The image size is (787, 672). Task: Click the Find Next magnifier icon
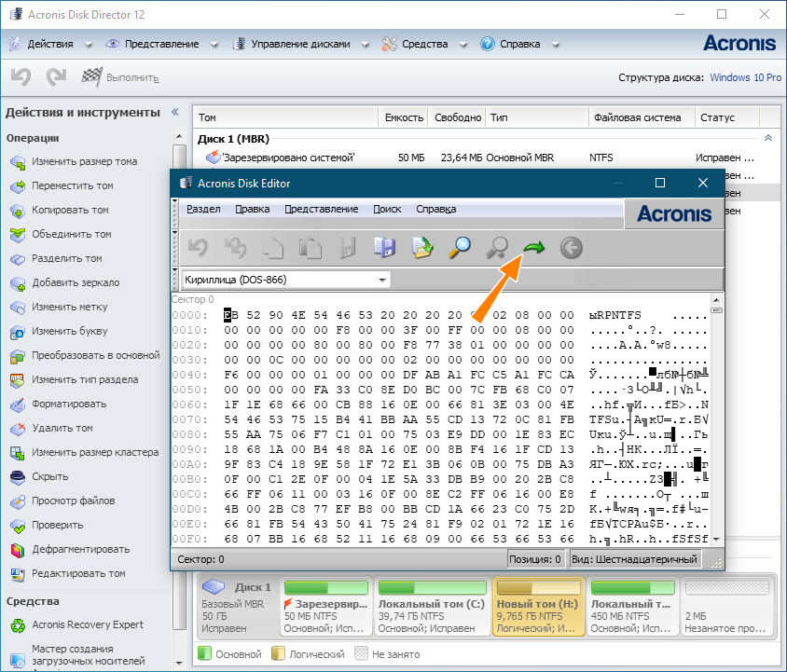497,247
